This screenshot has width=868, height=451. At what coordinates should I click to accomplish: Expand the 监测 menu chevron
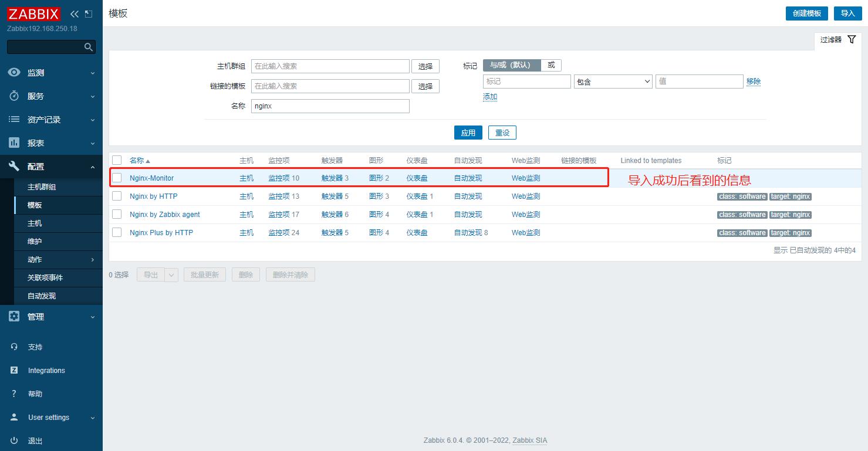pos(93,73)
